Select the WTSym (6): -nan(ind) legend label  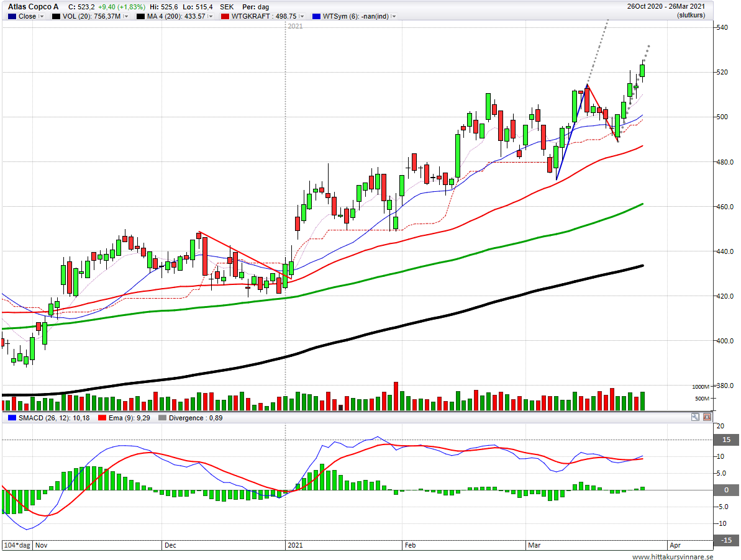pyautogui.click(x=356, y=17)
